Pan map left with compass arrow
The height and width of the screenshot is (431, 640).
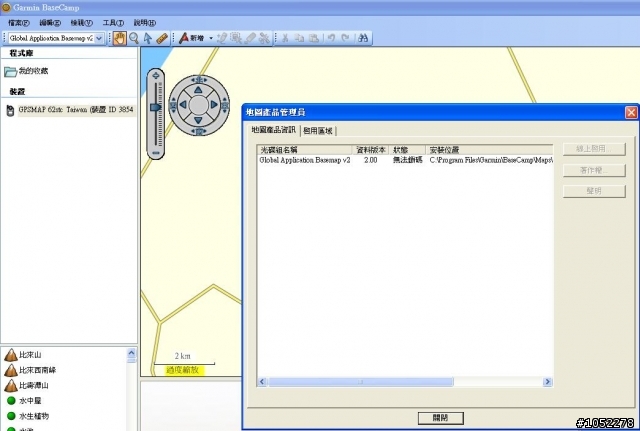183,105
